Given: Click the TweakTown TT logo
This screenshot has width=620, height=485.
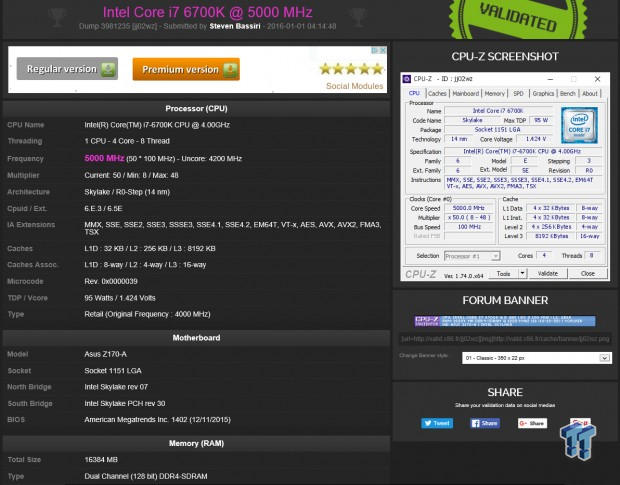Looking at the screenshot, I should (x=578, y=440).
